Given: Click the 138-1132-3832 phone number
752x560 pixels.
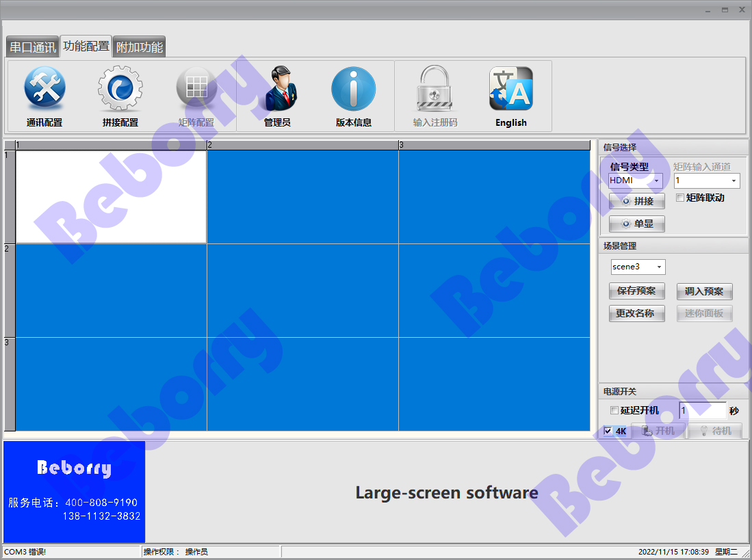Looking at the screenshot, I should 101,516.
